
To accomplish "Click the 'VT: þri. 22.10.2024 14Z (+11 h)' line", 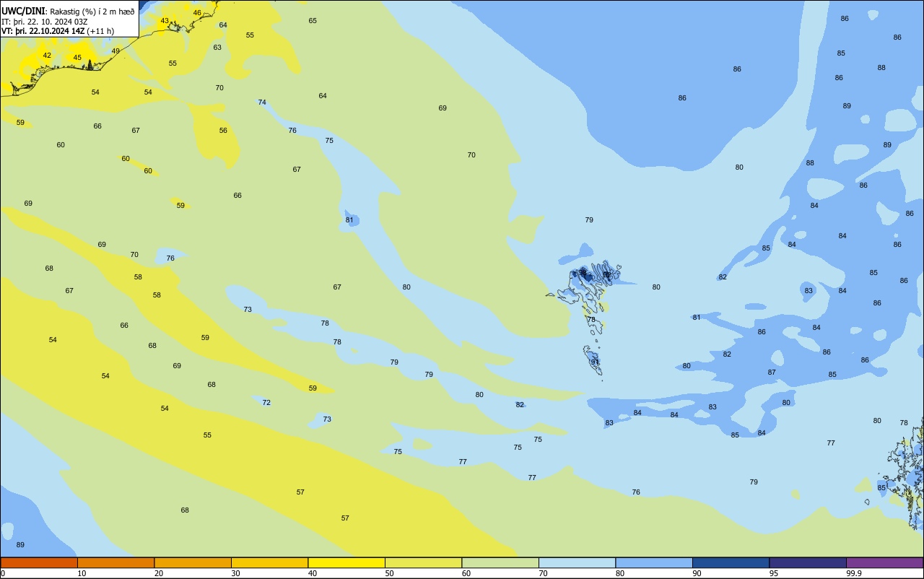I will coord(58,31).
